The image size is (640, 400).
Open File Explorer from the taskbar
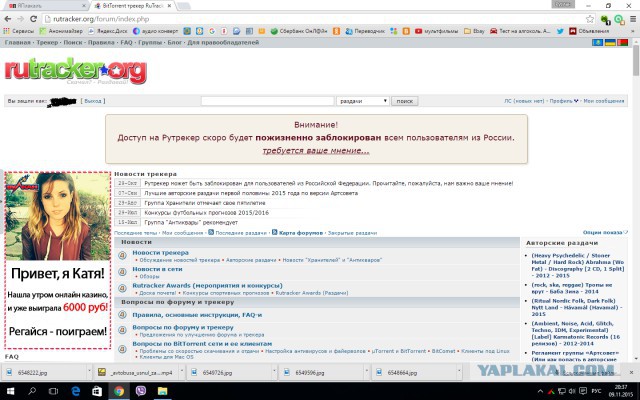[x=162, y=391]
